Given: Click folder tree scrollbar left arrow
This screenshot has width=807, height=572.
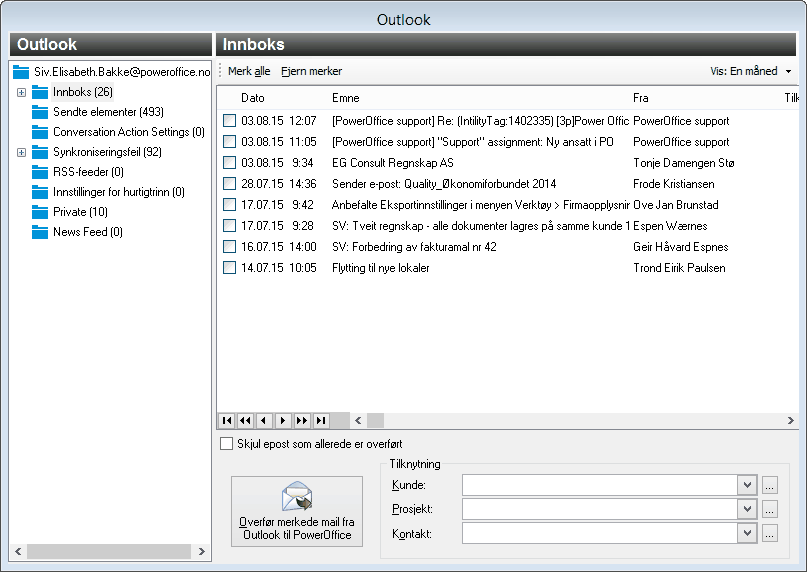Looking at the screenshot, I should [x=19, y=551].
